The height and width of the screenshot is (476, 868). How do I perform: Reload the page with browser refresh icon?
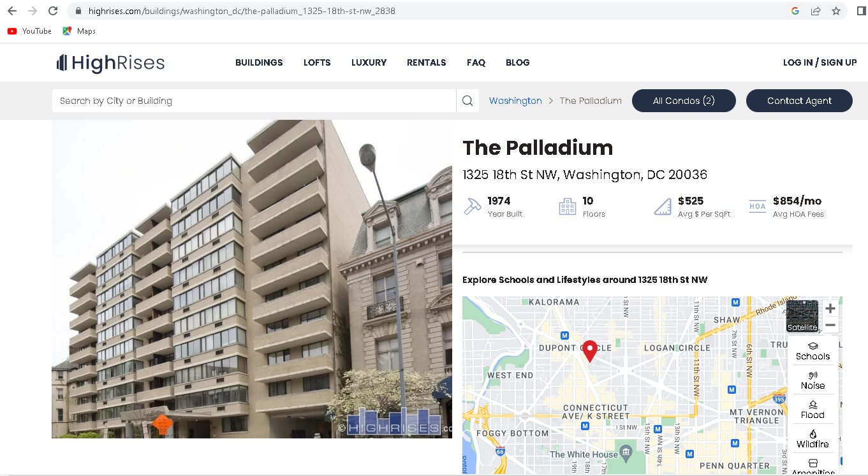coord(53,11)
